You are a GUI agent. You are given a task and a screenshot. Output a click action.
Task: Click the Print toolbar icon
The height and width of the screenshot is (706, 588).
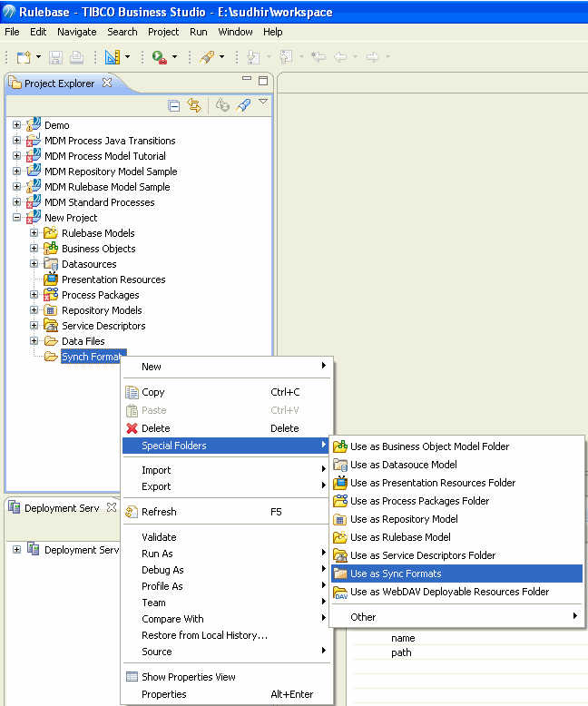[x=76, y=57]
